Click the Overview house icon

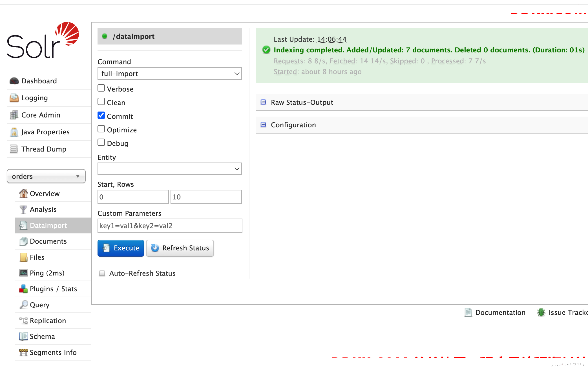(23, 194)
